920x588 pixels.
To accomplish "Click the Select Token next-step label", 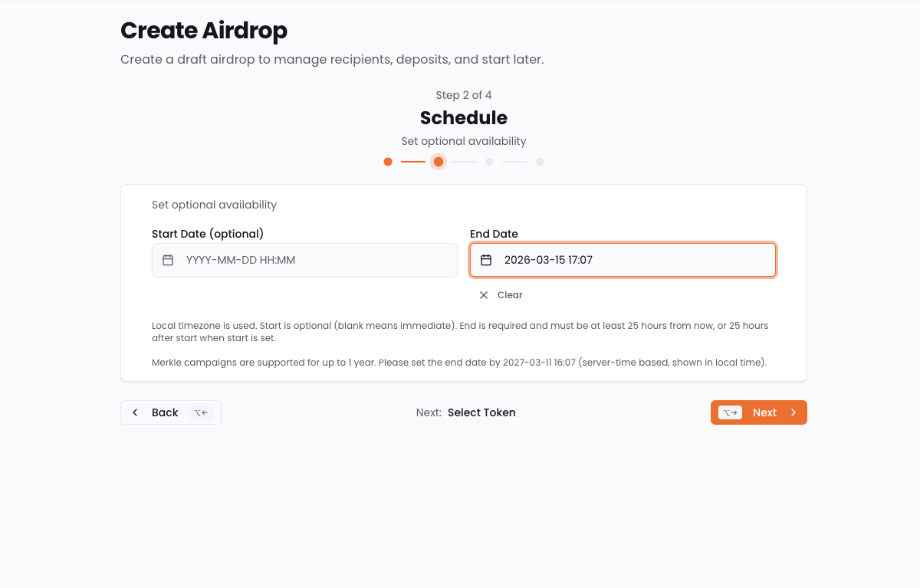I will (481, 412).
